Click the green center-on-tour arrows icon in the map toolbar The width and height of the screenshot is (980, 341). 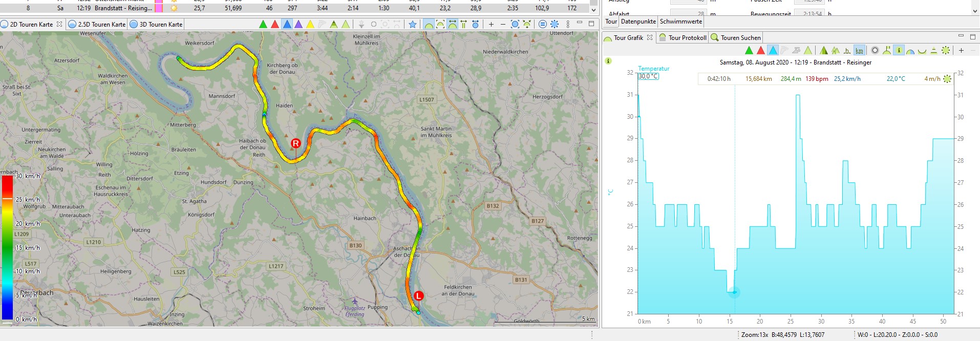tap(527, 24)
